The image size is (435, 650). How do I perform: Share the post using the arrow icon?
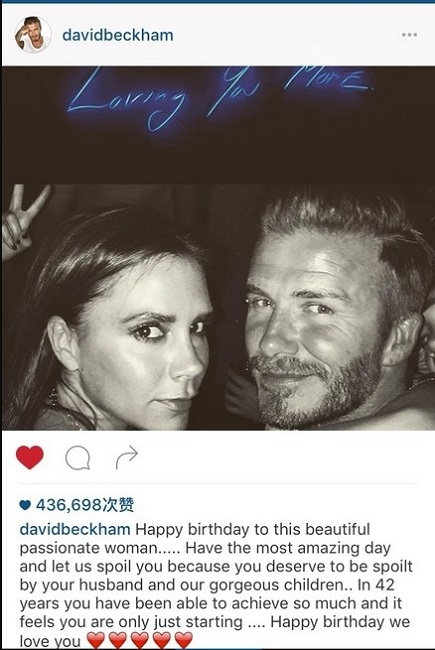(x=126, y=457)
